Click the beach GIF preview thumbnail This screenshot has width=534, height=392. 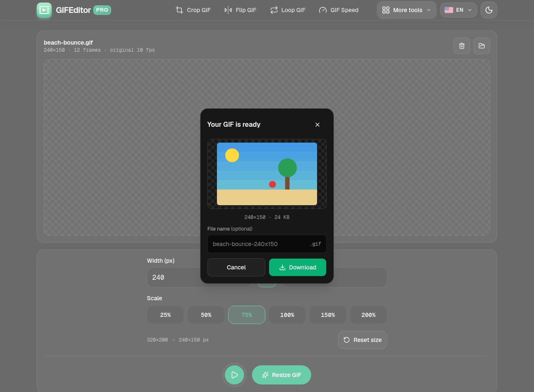[267, 174]
